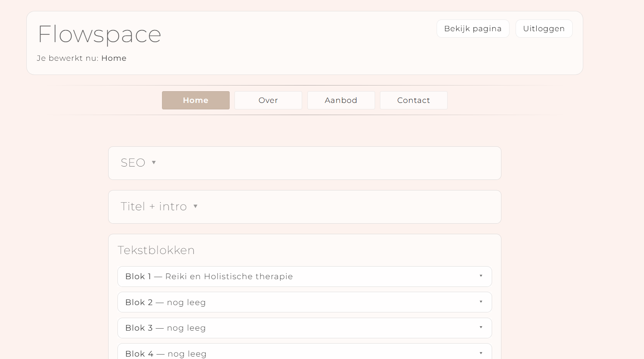Expand Blok 1 Reiki en Holistische therapie
This screenshot has width=644, height=359.
click(x=305, y=276)
